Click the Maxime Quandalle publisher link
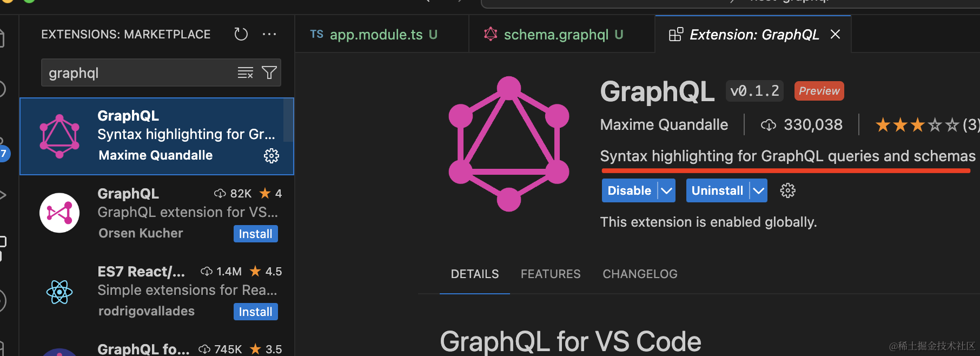The image size is (980, 356). click(664, 125)
